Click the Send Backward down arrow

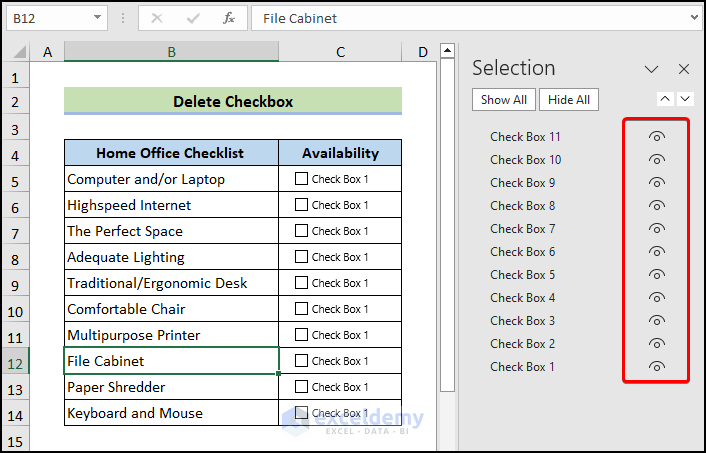(x=685, y=99)
